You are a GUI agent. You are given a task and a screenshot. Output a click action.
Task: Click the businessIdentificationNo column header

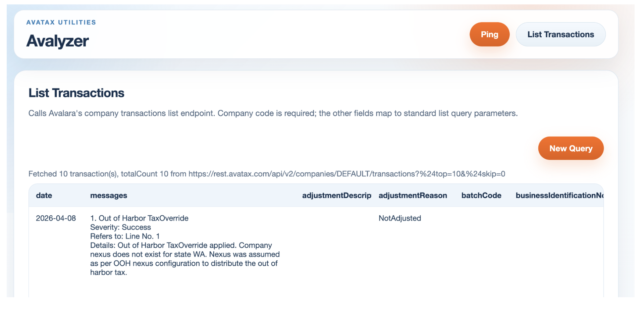click(559, 195)
